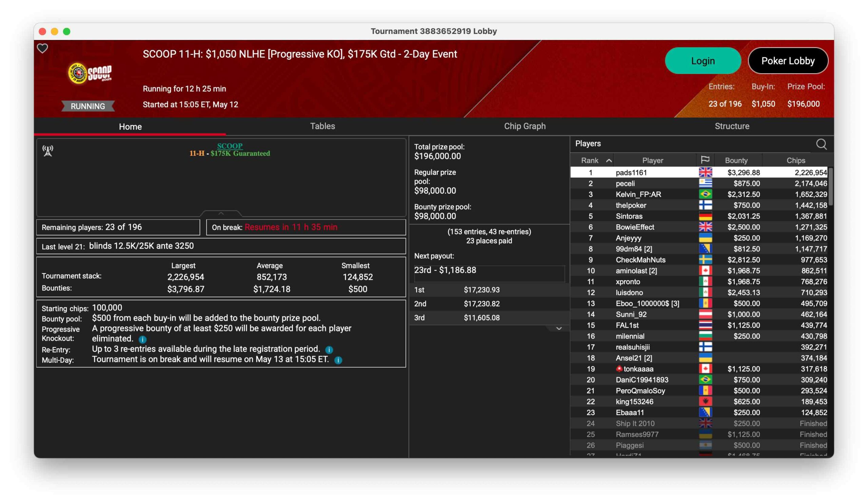868x503 pixels.
Task: Open the SCOOP green hyperlink
Action: (230, 146)
